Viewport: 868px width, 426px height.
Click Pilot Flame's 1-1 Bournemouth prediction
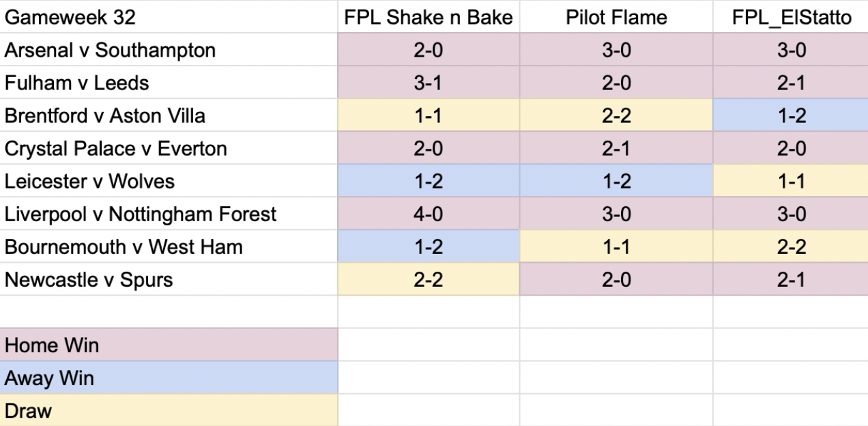[x=616, y=246]
